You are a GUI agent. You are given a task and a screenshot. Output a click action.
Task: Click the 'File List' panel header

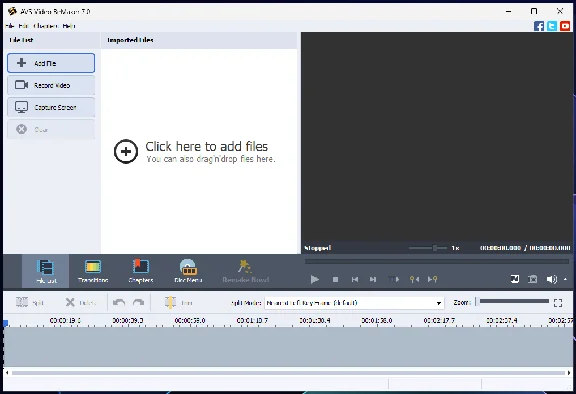tap(21, 40)
